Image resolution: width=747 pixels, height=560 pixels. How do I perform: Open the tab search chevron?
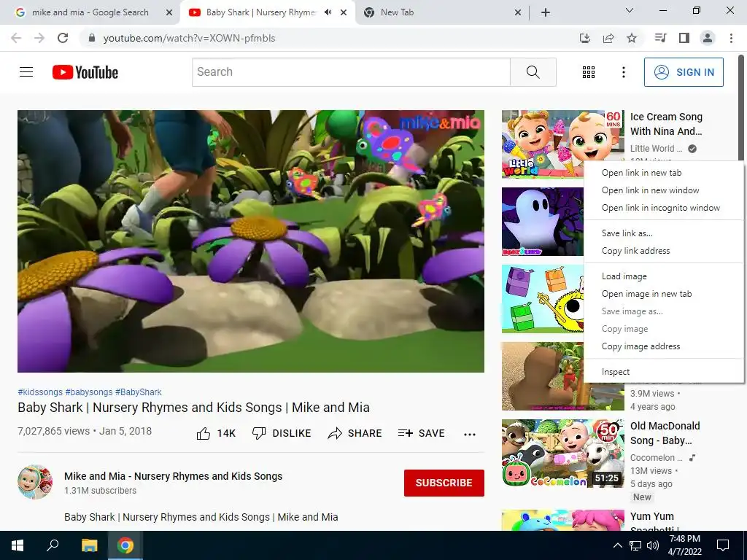(630, 10)
